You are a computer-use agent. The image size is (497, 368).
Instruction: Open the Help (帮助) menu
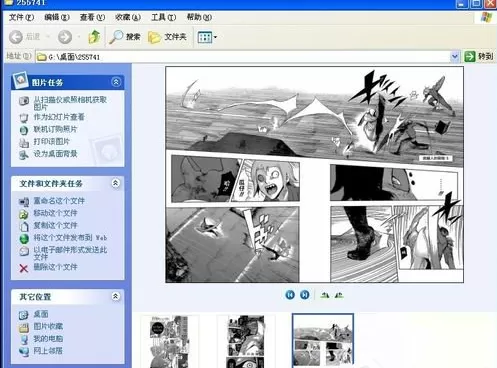click(199, 17)
